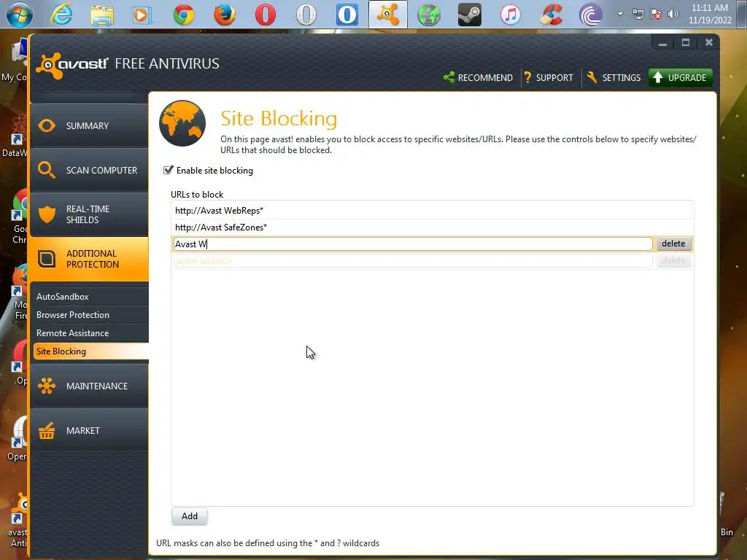Open the blue Opera taskbar icon

(x=347, y=15)
